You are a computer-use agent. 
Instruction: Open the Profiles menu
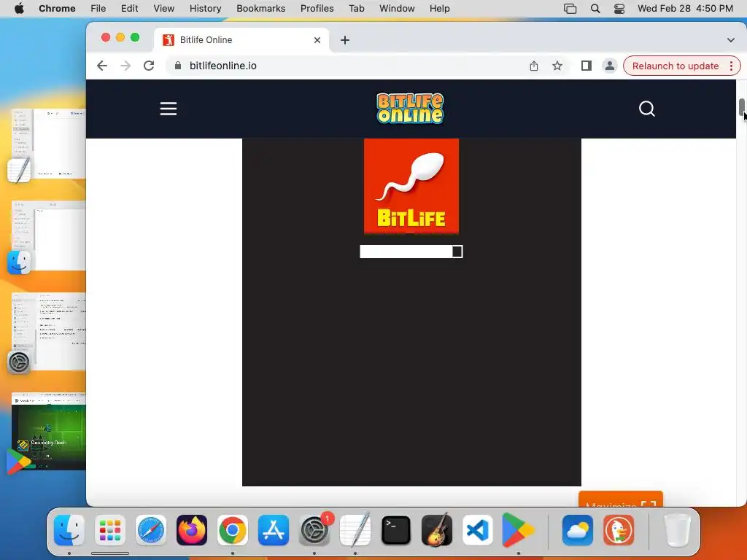[317, 8]
